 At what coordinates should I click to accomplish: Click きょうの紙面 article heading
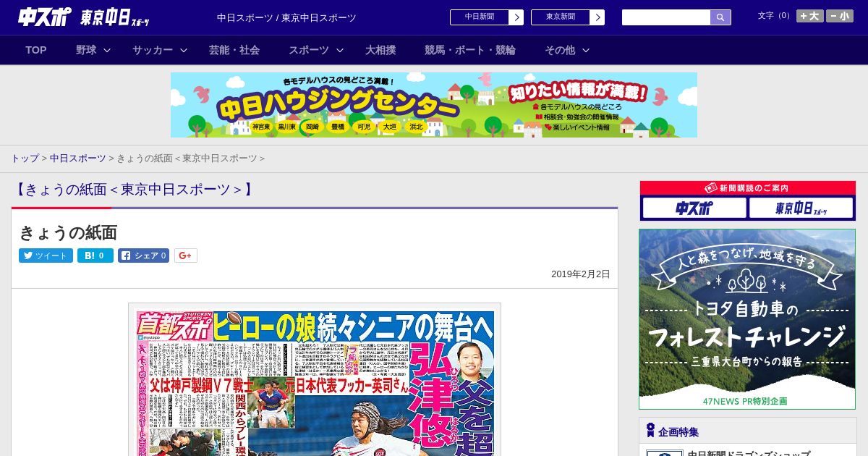pyautogui.click(x=68, y=232)
